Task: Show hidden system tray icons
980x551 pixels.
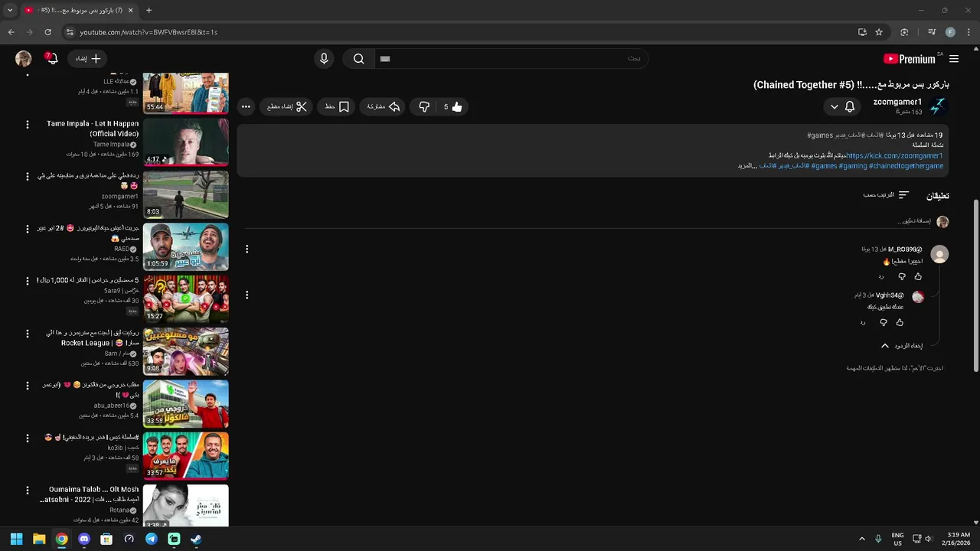Action: (x=861, y=539)
